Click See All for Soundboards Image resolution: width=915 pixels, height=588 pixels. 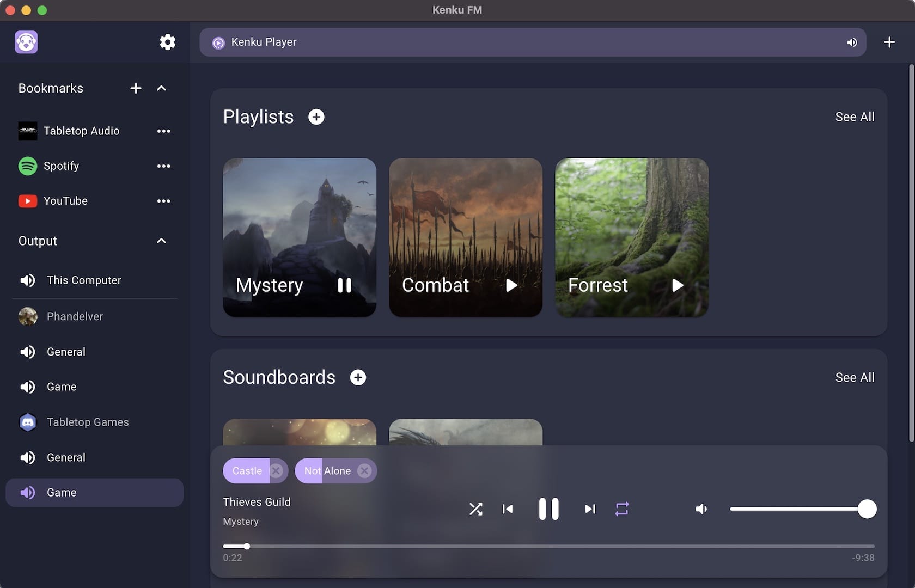(855, 377)
